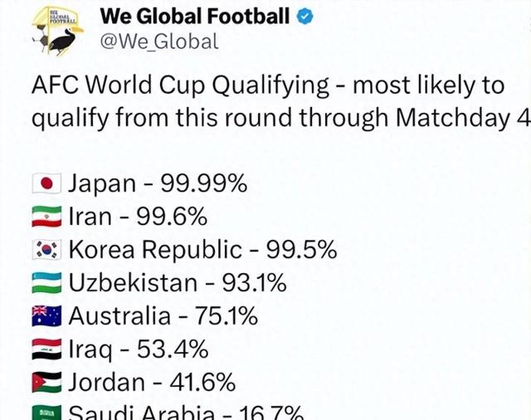This screenshot has height=420, width=531.
Task: Open the We Global Football profile avatar
Action: [x=57, y=31]
